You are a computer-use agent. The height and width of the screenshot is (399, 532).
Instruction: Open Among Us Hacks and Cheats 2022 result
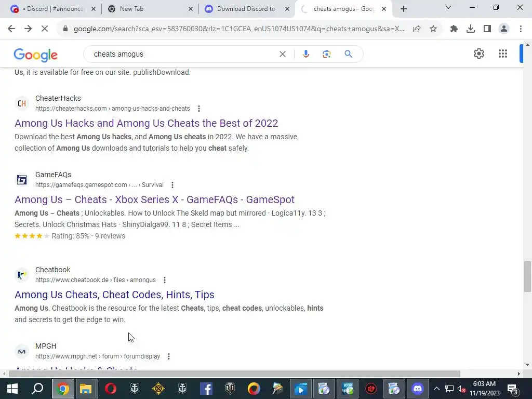tap(146, 123)
